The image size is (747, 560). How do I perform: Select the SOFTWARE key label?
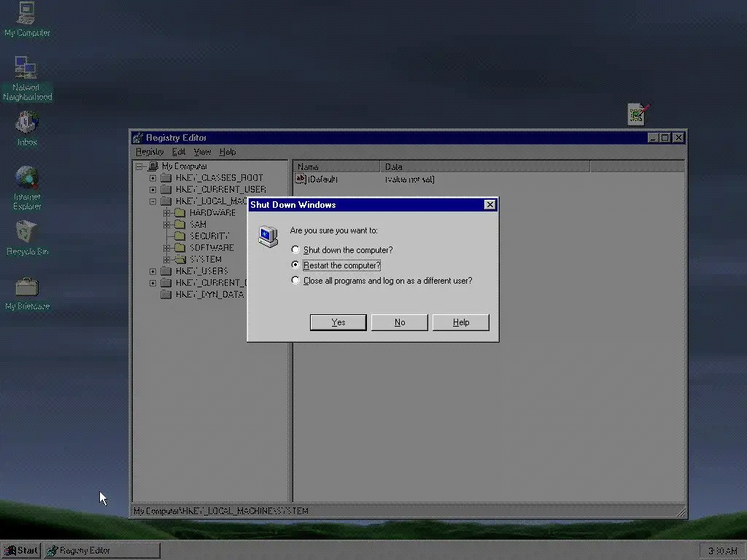pyautogui.click(x=212, y=248)
